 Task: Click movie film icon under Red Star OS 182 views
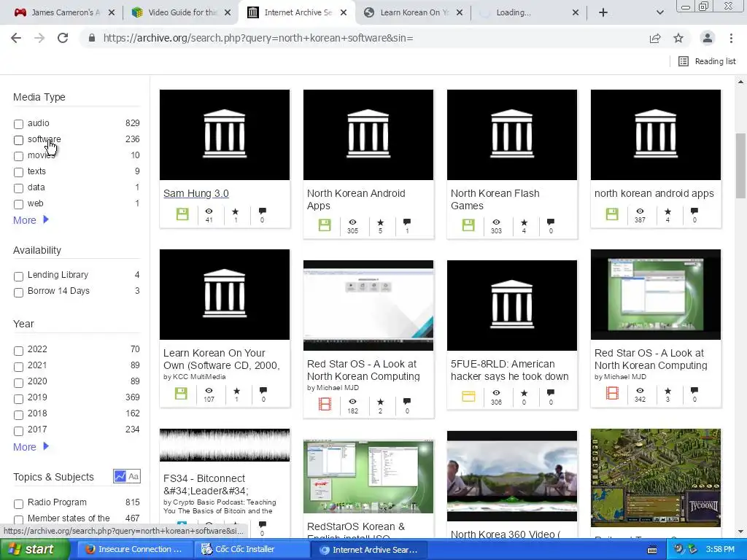[325, 405]
